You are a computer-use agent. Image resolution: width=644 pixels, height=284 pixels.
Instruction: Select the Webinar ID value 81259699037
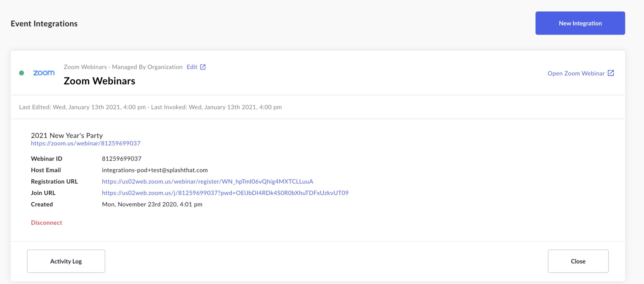(122, 159)
